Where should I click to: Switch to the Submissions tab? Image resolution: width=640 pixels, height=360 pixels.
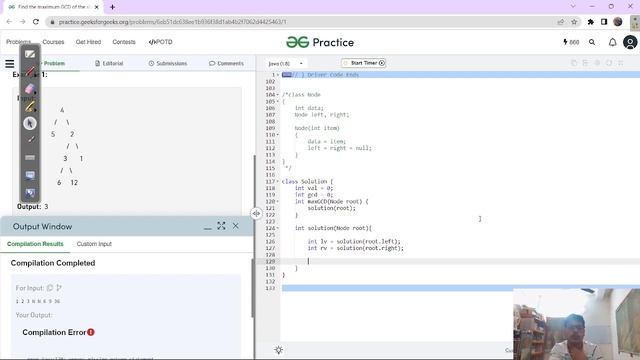coord(167,64)
